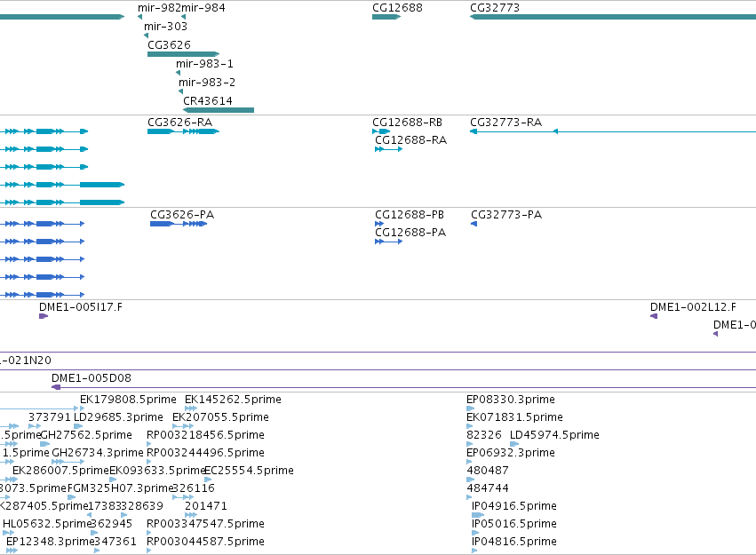Select the CR43614 gene feature bar
The image size is (756, 555).
click(219, 110)
